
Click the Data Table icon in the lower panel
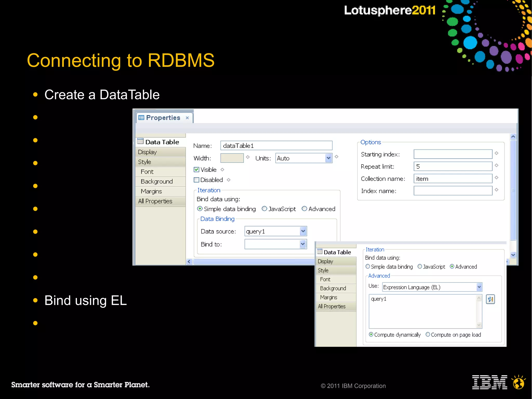[320, 251]
